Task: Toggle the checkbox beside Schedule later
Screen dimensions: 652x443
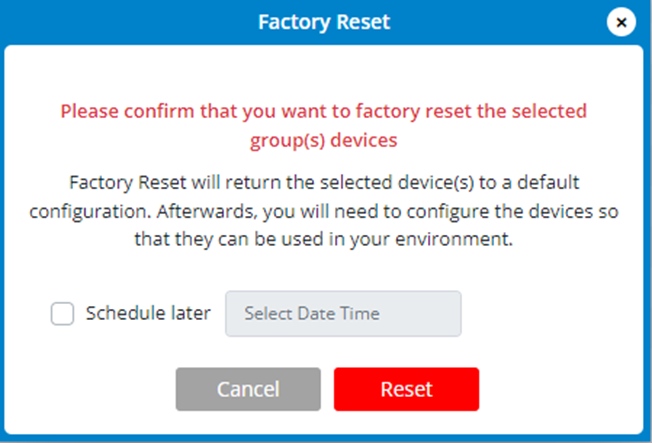Action: pyautogui.click(x=62, y=314)
